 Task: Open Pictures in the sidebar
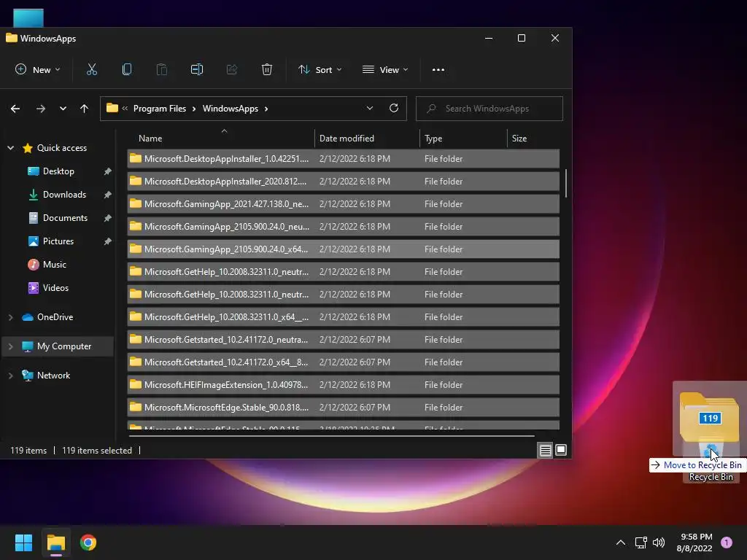58,241
